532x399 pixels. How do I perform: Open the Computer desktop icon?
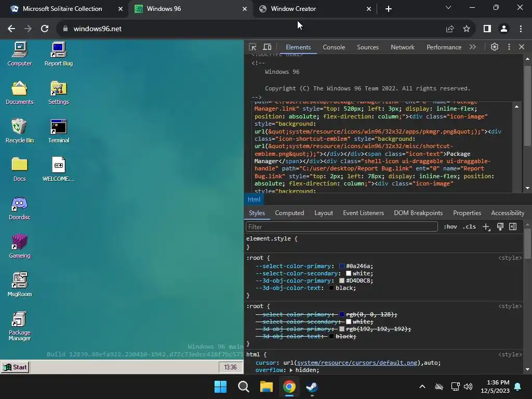[19, 54]
